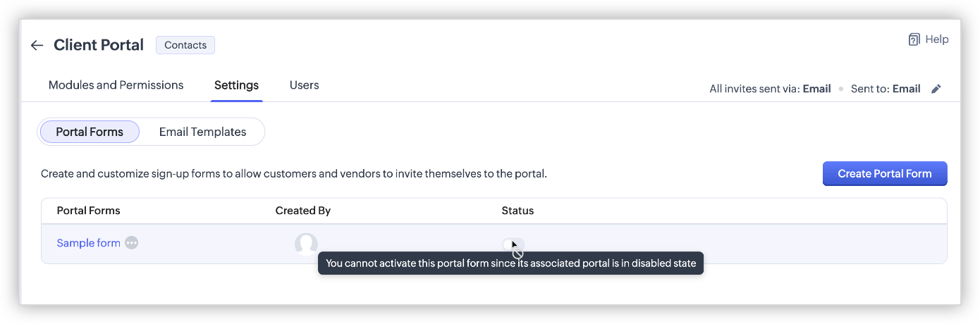Click the 'Sent to: Email' setting
Viewport: 980px width, 324px height.
point(886,89)
